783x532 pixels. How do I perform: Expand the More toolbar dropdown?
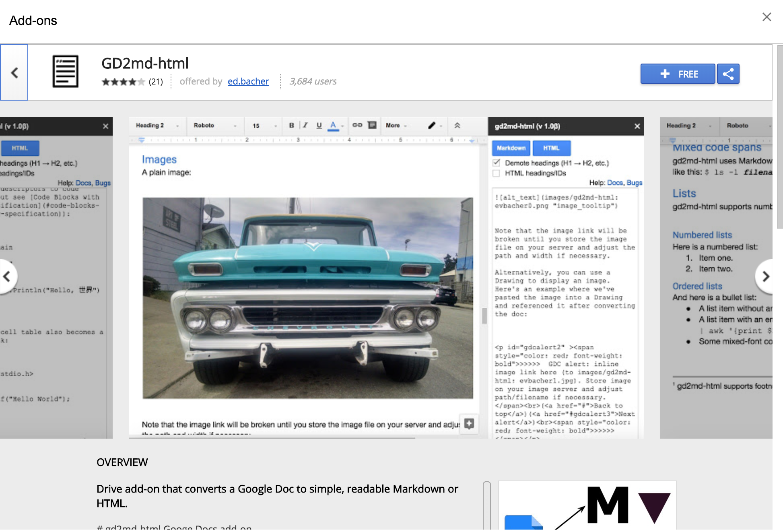coord(396,126)
